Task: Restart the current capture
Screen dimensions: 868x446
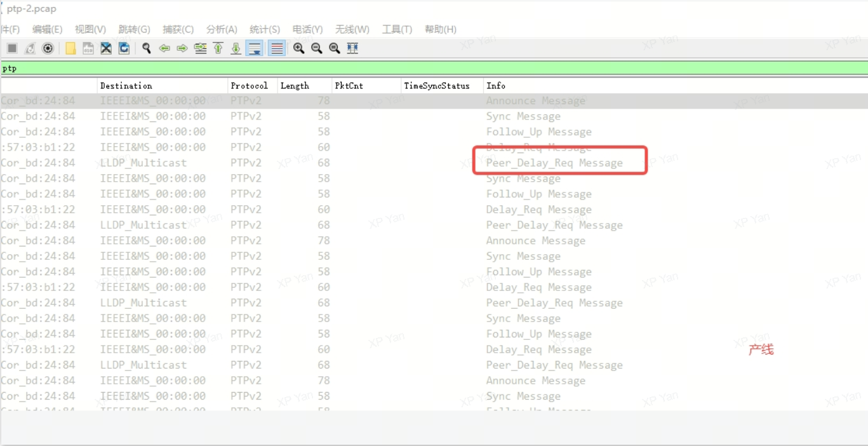Action: pyautogui.click(x=30, y=48)
